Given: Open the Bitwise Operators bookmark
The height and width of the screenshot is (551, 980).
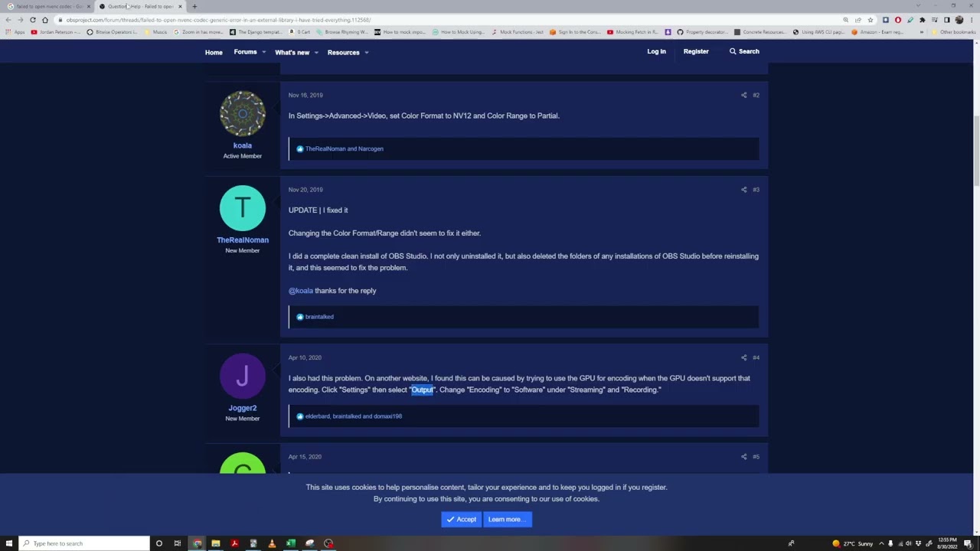Looking at the screenshot, I should click(113, 32).
